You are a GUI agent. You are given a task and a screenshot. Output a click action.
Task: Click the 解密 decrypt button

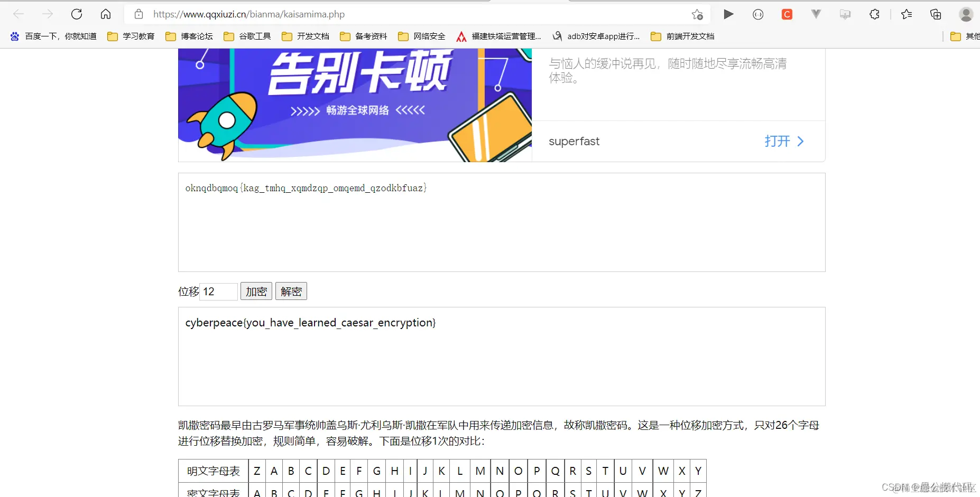click(291, 291)
